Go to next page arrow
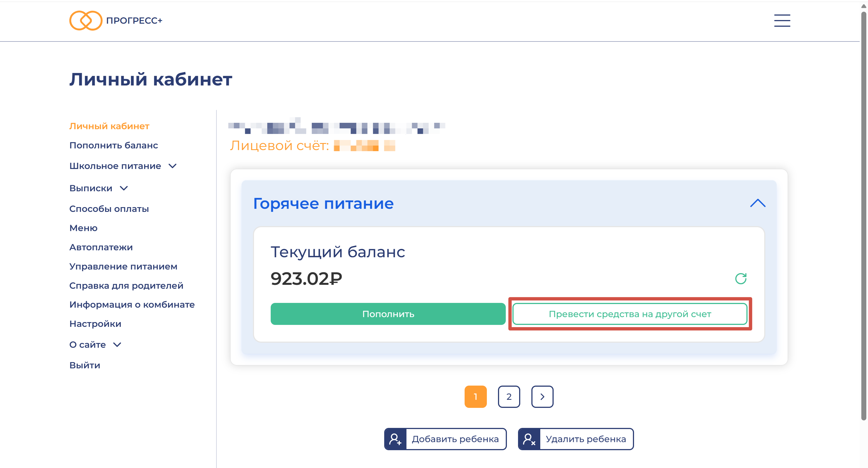 tap(542, 396)
